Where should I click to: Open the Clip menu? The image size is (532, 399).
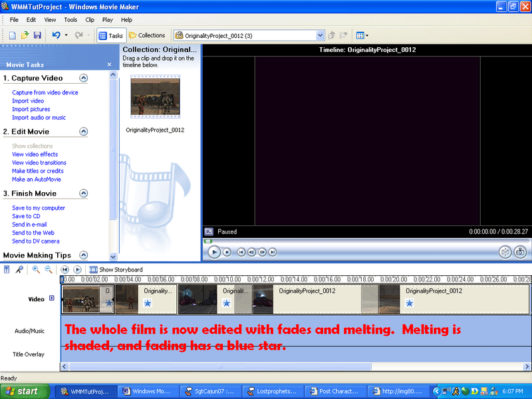click(x=90, y=20)
